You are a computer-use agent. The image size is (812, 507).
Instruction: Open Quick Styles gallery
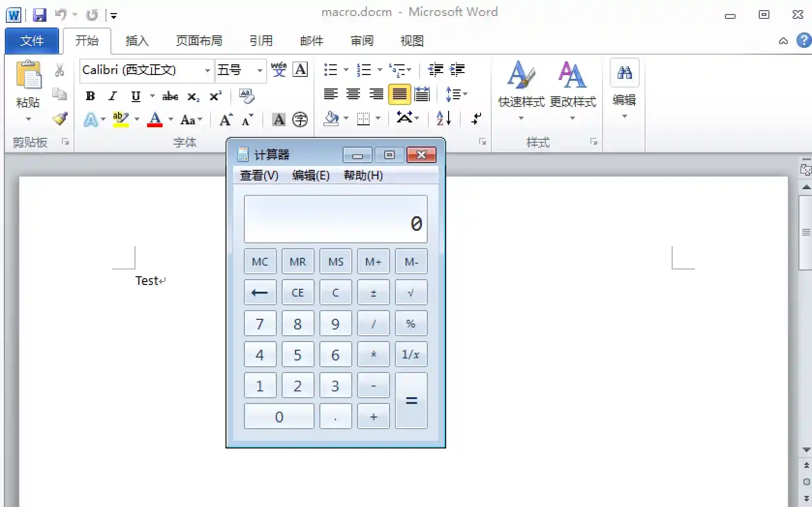tap(521, 90)
